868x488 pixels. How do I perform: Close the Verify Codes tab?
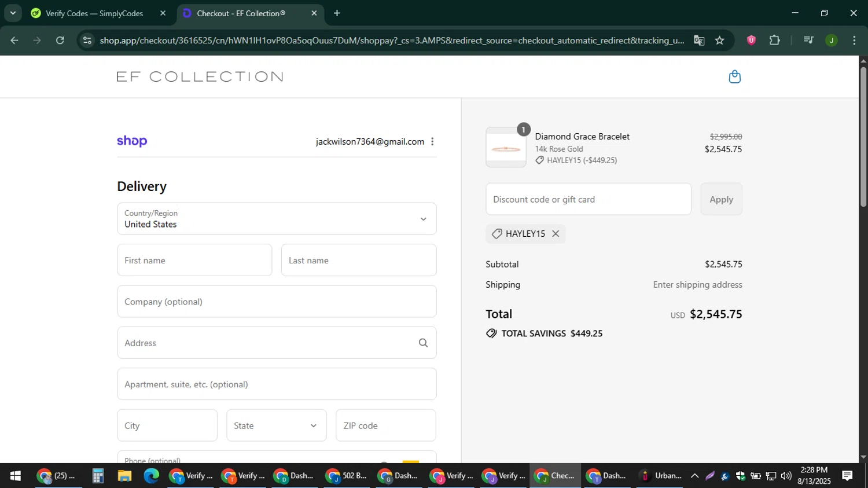click(x=163, y=13)
